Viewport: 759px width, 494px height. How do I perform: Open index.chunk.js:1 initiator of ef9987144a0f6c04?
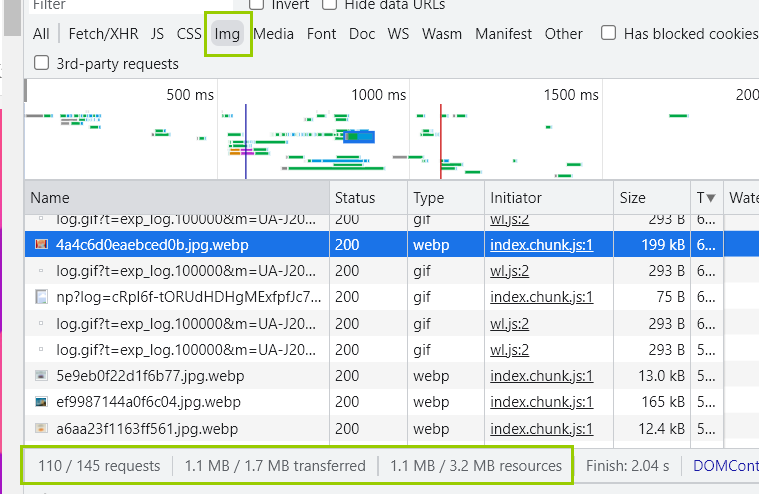click(x=541, y=402)
